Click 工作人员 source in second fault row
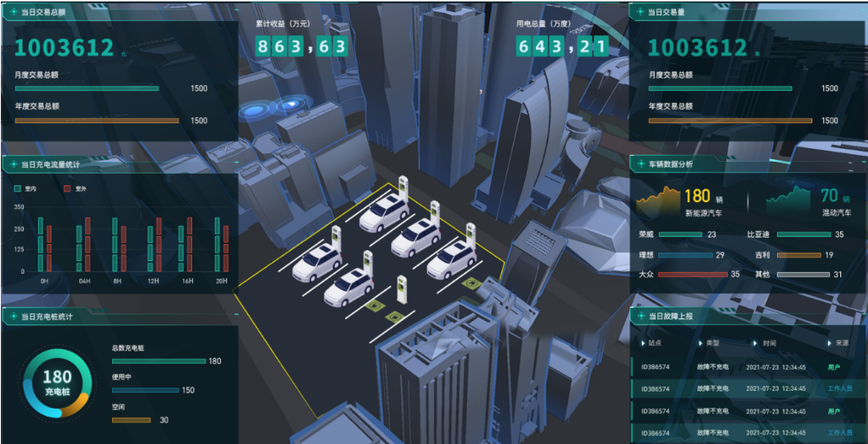 (839, 388)
